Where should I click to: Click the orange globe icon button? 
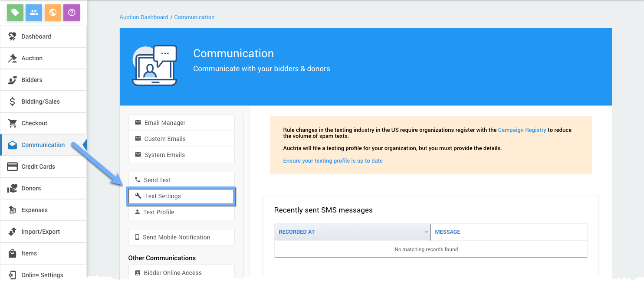(x=53, y=13)
